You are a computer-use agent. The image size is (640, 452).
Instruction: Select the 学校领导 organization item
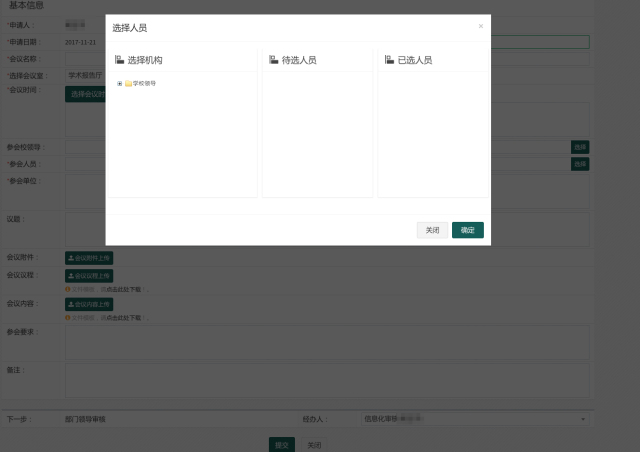coord(144,83)
